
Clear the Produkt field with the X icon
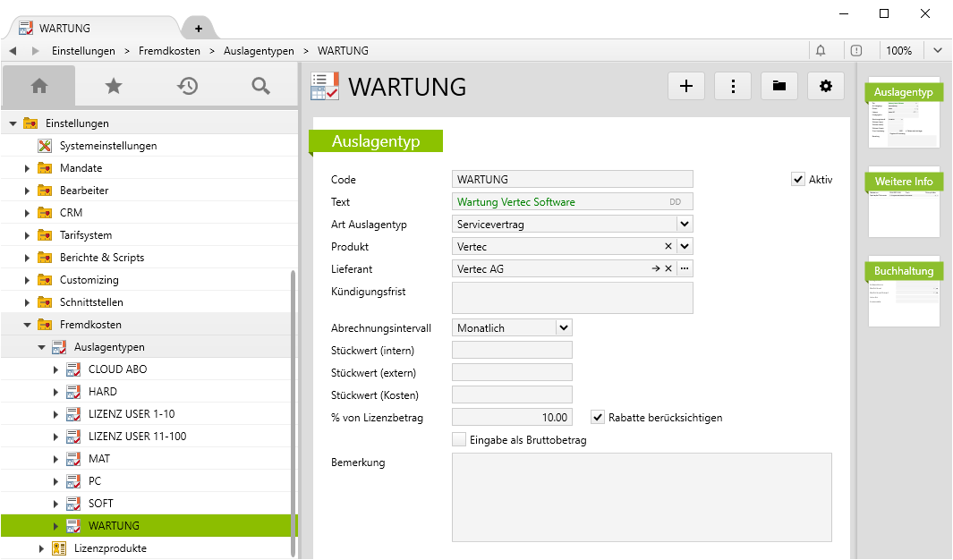668,247
